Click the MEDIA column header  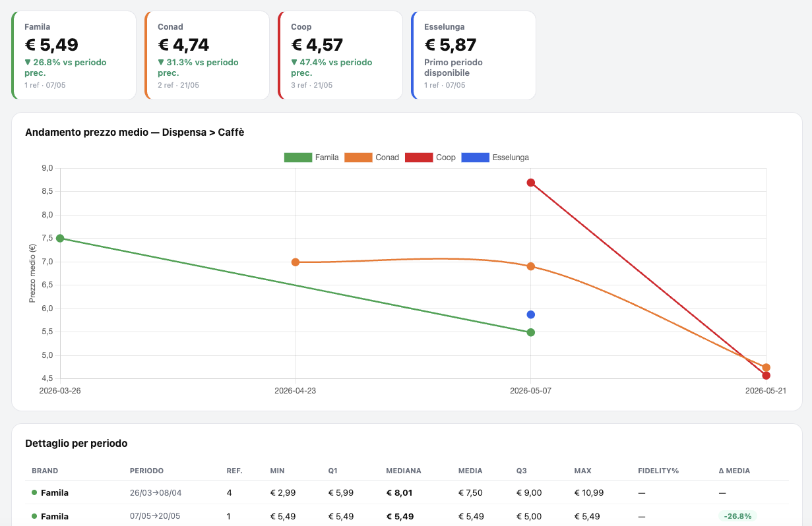point(470,471)
